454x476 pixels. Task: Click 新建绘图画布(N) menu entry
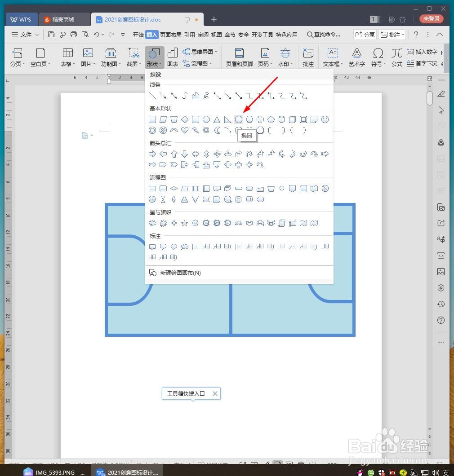tap(181, 273)
